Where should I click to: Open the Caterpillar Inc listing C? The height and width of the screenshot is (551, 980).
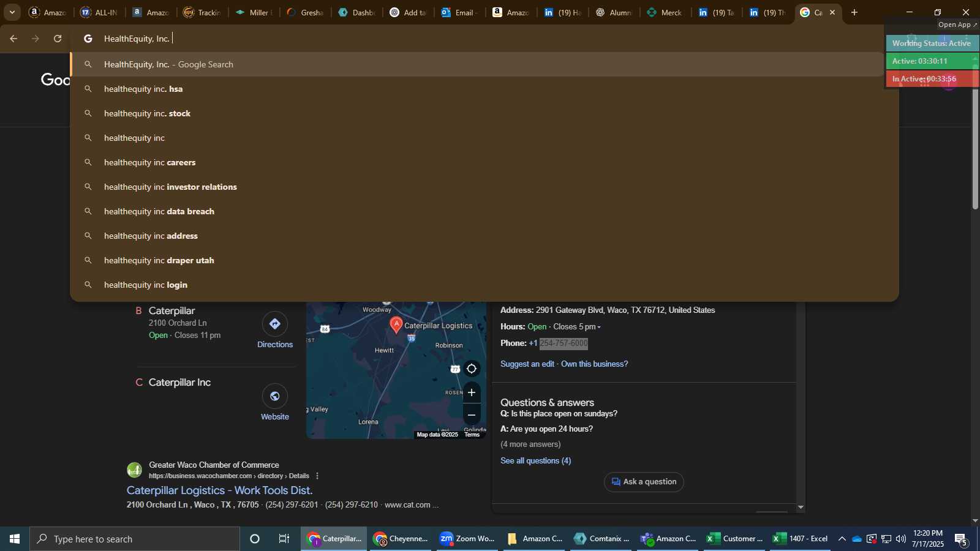coord(179,383)
